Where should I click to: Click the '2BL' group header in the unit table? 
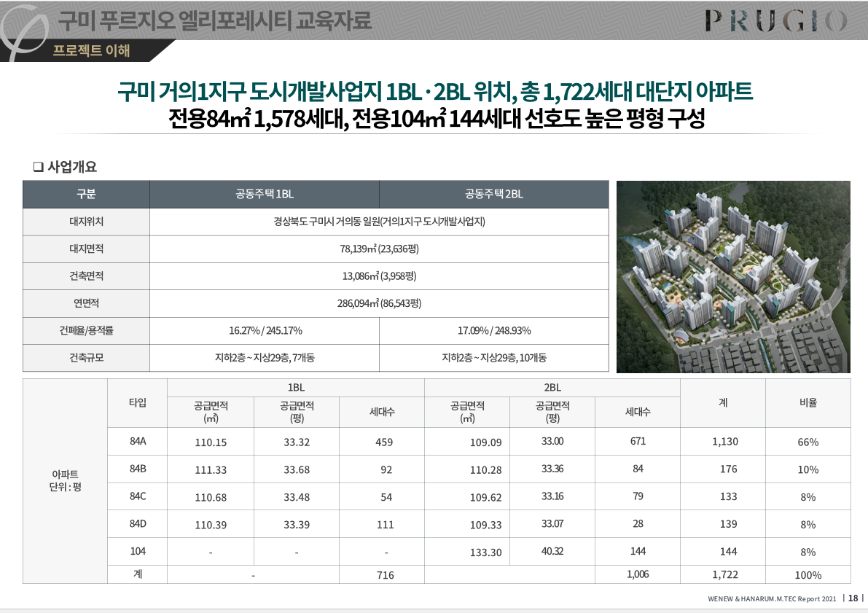click(x=552, y=388)
